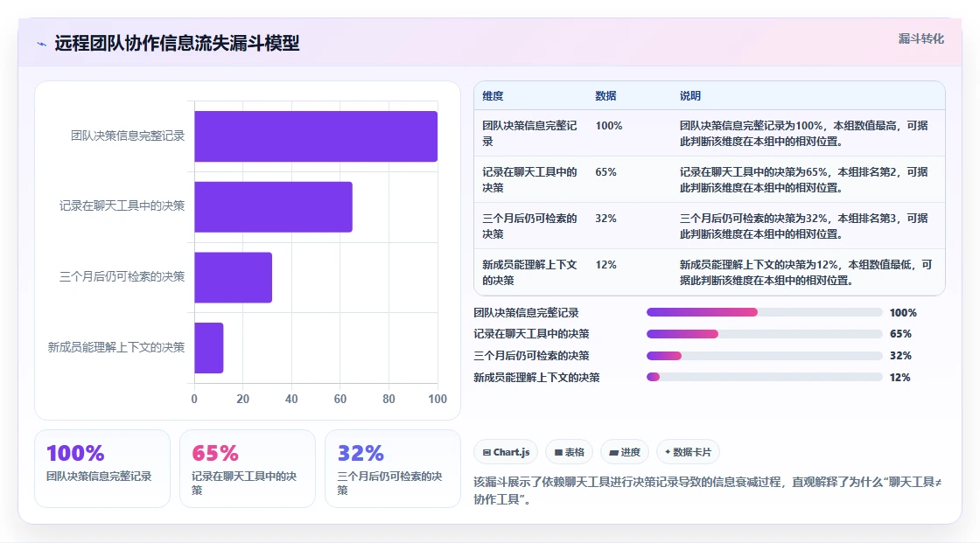
Task: Click chart y-axis label 团队决策信息完整记录
Action: tap(128, 136)
